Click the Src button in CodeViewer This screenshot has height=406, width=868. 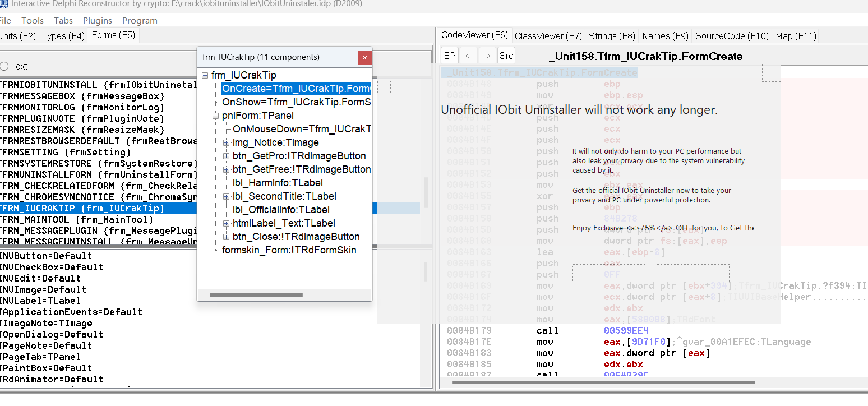(506, 56)
